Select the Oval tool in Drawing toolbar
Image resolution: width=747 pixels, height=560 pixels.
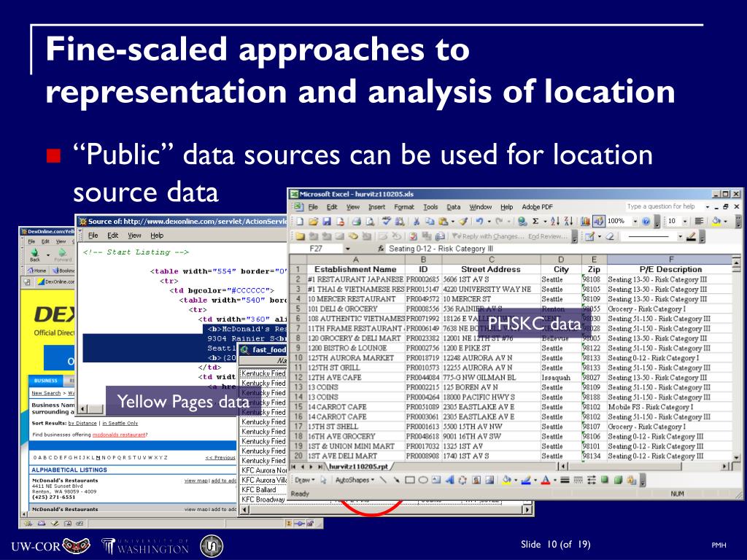[423, 480]
